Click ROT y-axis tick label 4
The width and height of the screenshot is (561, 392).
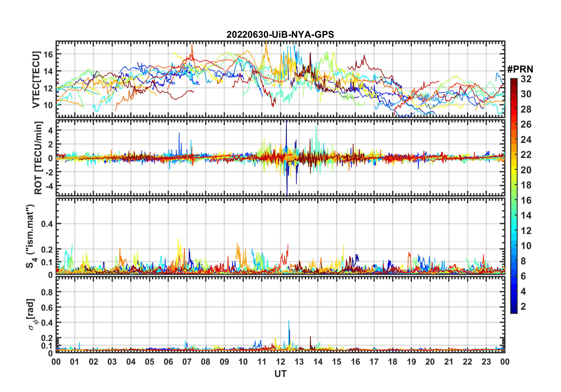tap(50, 130)
